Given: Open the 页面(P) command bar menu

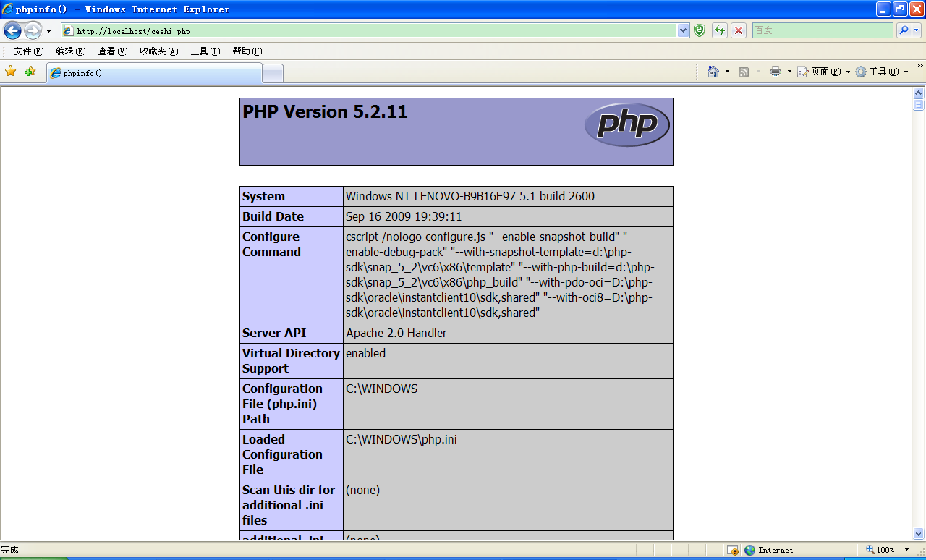Looking at the screenshot, I should coord(823,72).
